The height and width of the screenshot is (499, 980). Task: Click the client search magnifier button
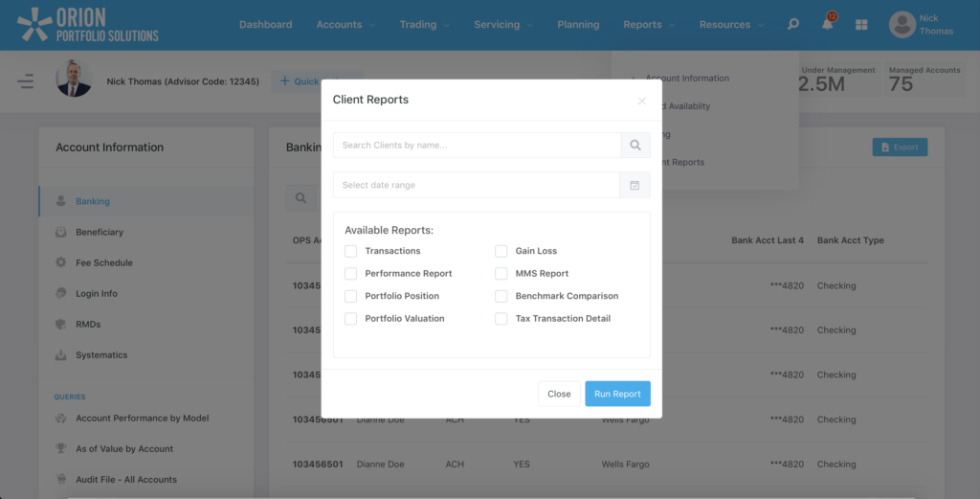click(635, 146)
